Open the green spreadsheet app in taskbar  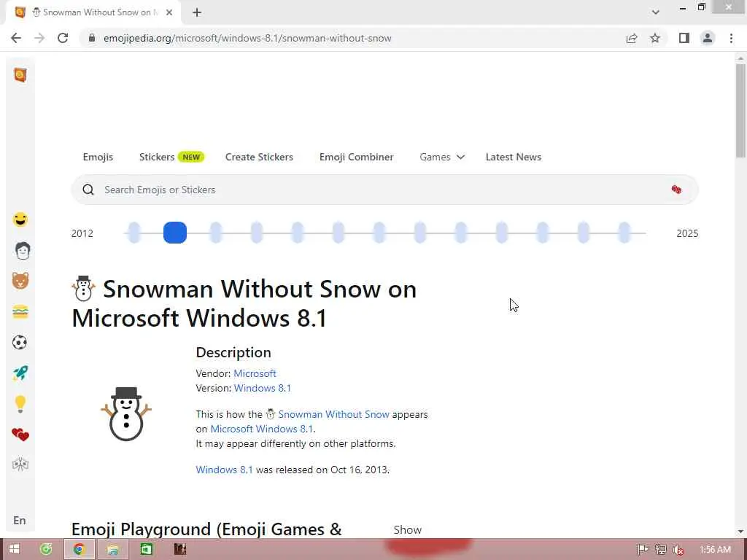tap(146, 550)
